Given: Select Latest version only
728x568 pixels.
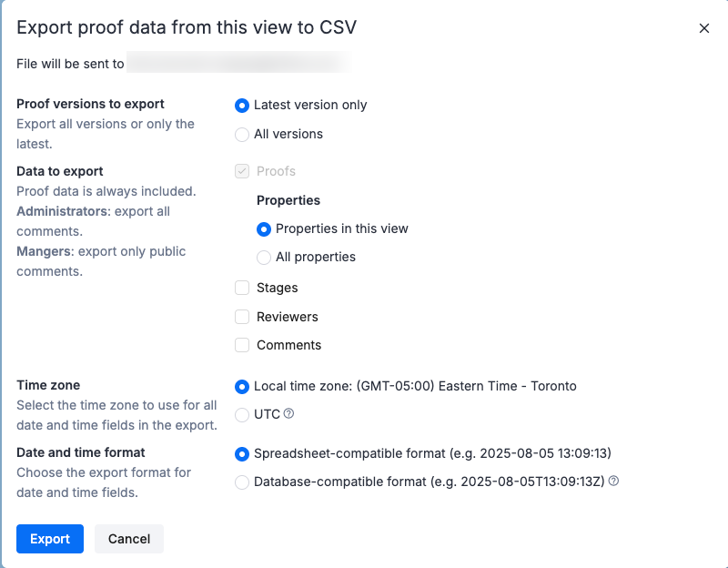Looking at the screenshot, I should (x=242, y=105).
